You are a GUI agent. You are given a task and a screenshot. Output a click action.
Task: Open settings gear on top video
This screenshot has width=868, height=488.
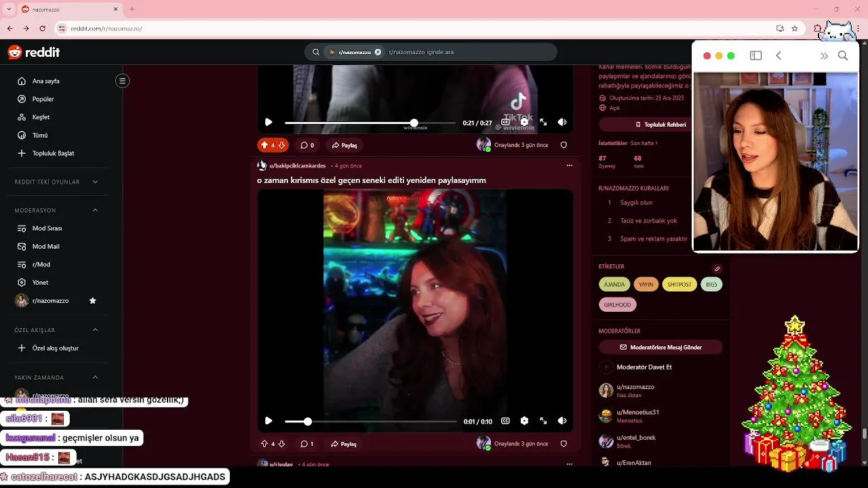point(524,123)
